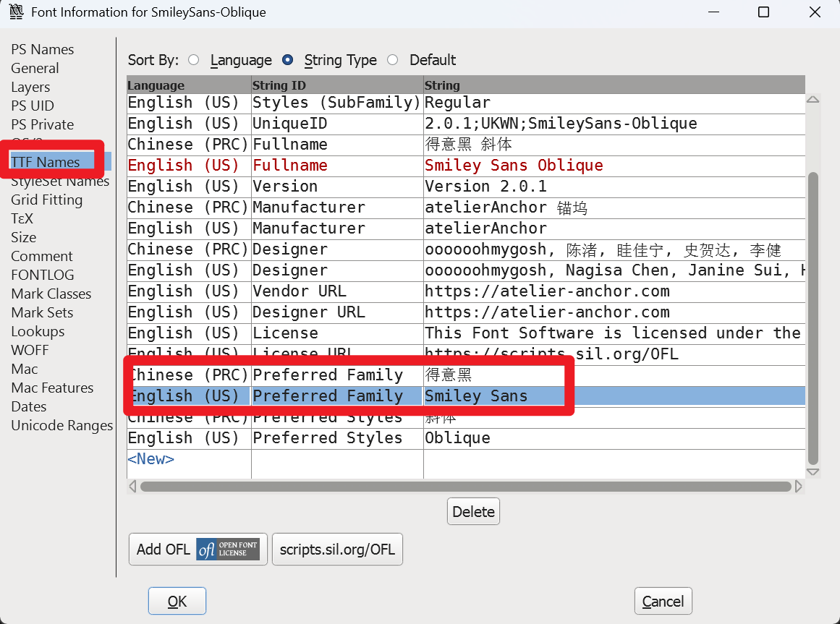Select the 'Oblique' Preferred Styles string

click(614, 437)
